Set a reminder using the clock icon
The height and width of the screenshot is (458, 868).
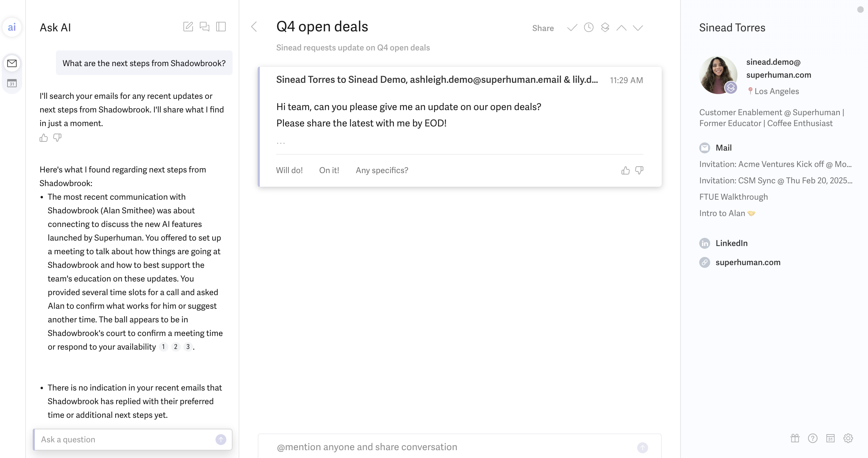click(x=588, y=28)
